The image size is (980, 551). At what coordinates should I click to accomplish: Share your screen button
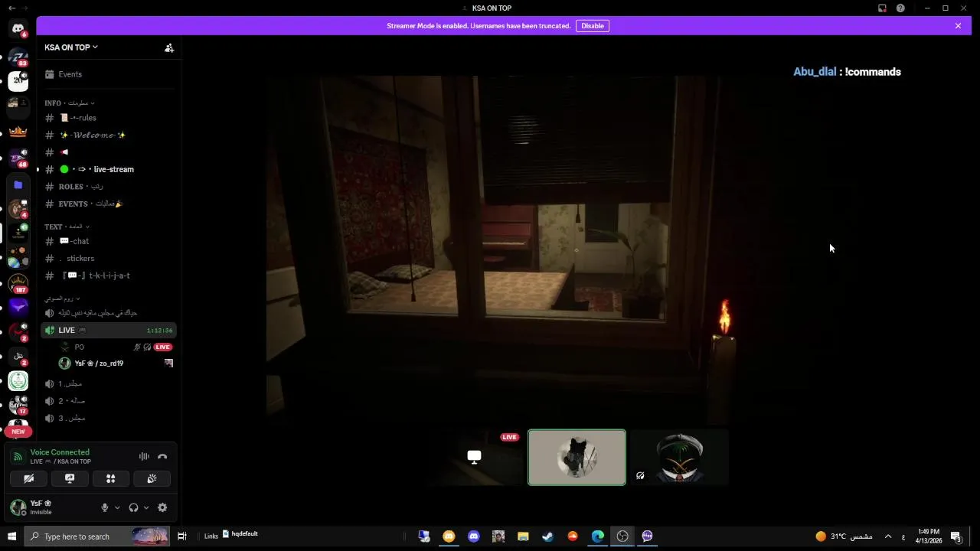point(70,478)
